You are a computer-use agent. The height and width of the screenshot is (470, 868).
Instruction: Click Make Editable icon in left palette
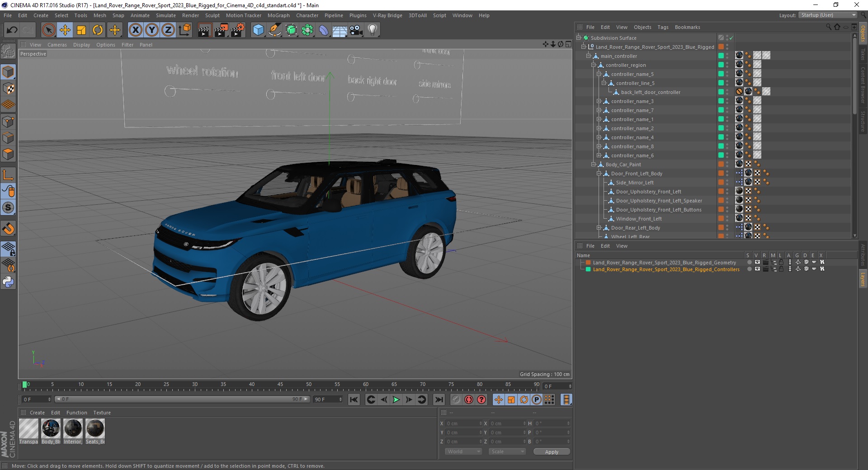pyautogui.click(x=8, y=51)
